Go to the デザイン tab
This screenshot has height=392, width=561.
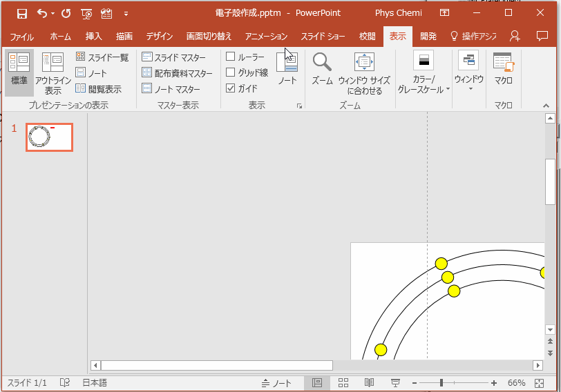(159, 37)
